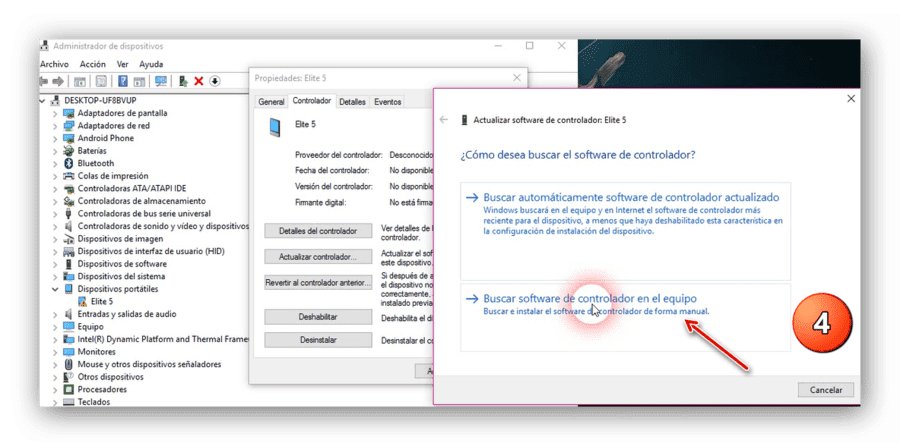Expand the Otros dispositivos node
This screenshot has height=446, width=900.
(55, 377)
